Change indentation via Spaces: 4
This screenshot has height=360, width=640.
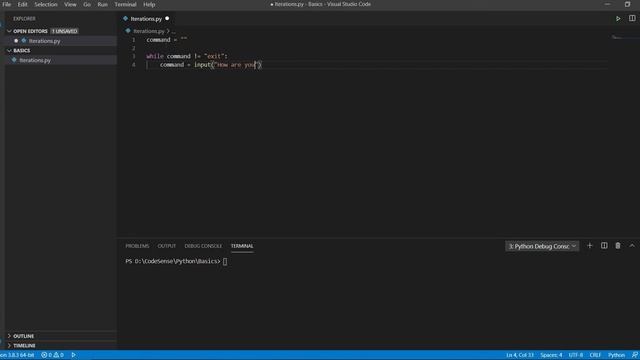551,355
